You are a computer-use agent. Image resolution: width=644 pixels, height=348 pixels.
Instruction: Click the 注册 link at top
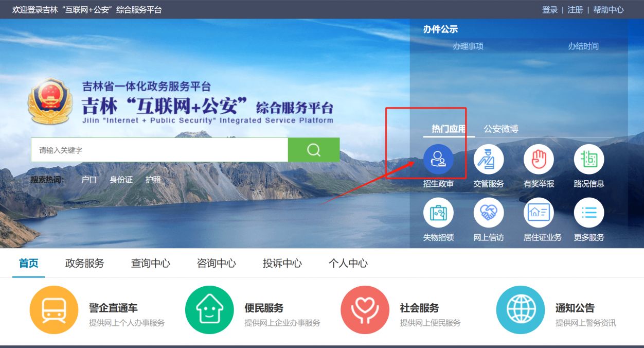(x=576, y=10)
